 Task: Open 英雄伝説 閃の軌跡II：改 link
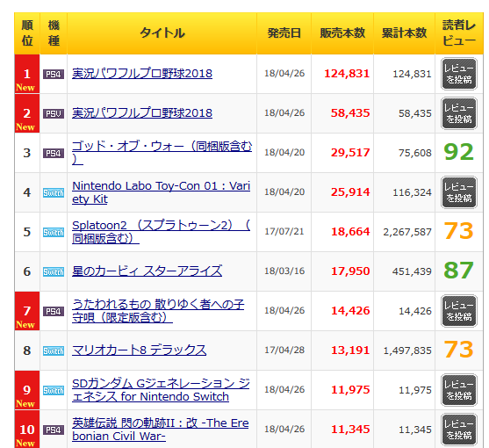click(x=161, y=430)
